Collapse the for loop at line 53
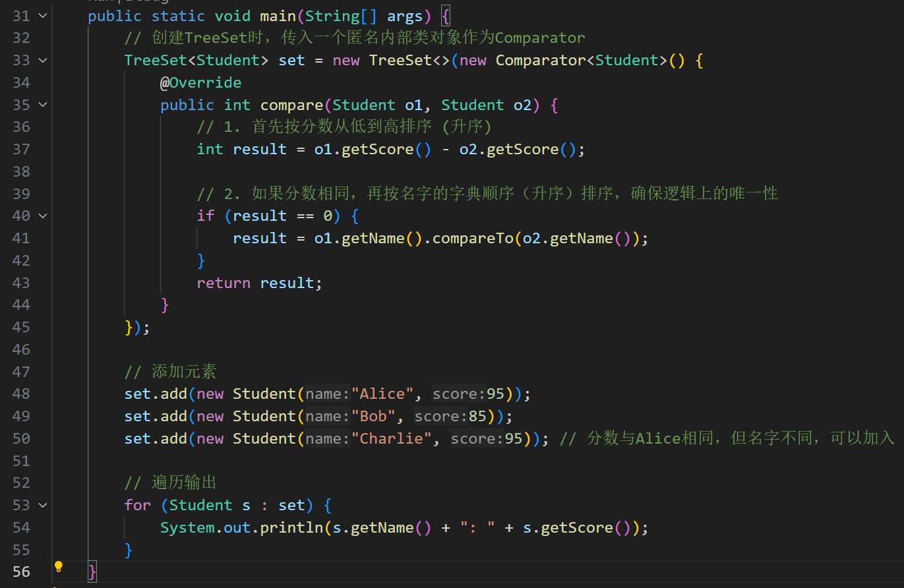Image resolution: width=904 pixels, height=588 pixels. point(43,506)
